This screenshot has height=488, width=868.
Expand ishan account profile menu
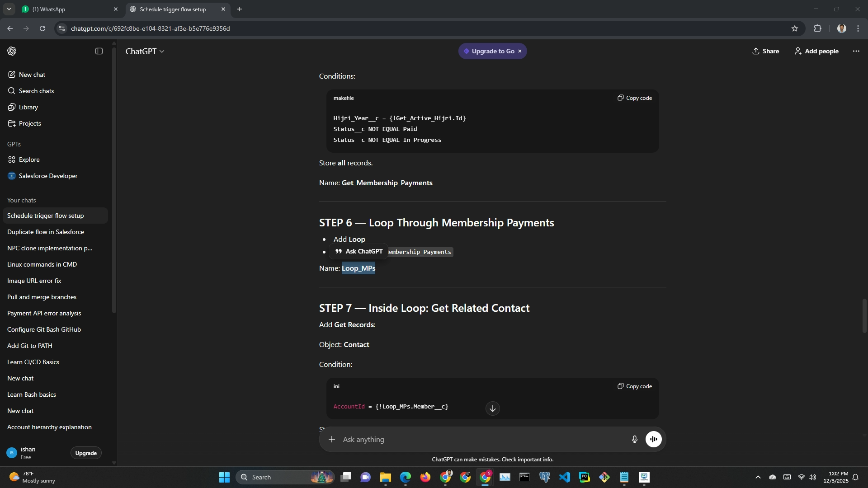[28, 453]
